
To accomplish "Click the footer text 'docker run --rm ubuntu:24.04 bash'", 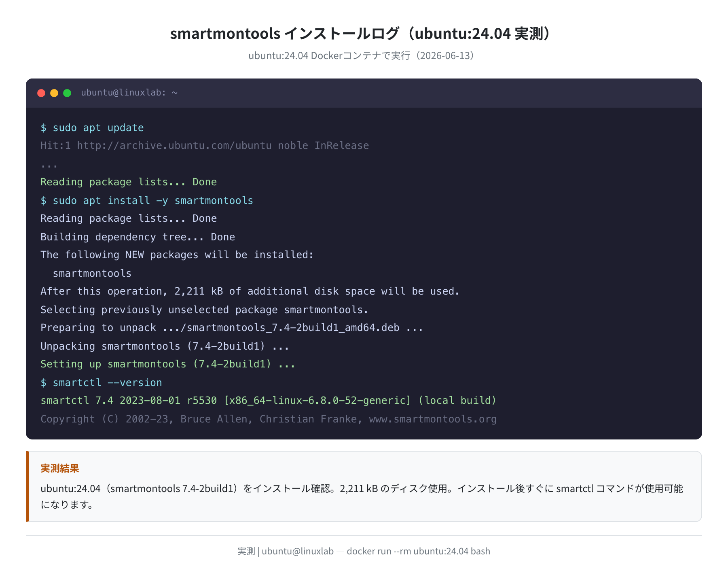I will 419,551.
